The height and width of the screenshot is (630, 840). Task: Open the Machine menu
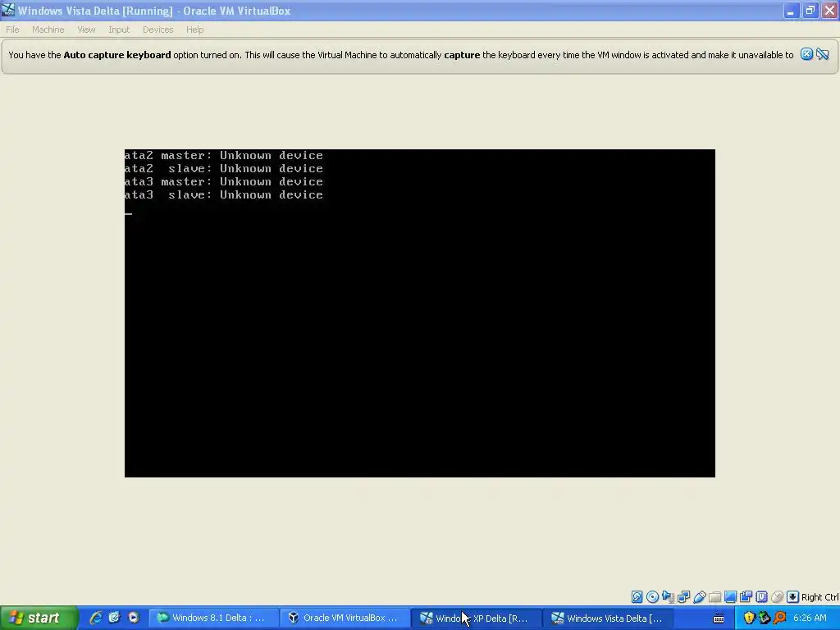point(48,30)
